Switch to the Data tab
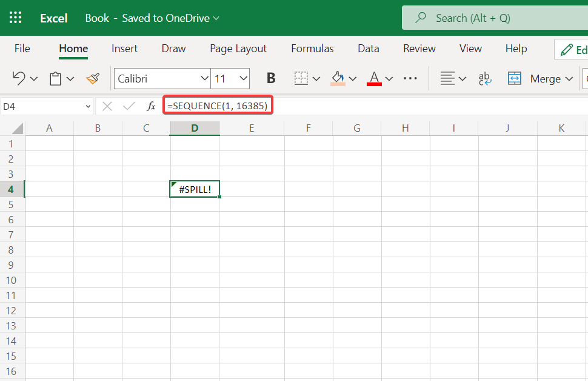This screenshot has height=381, width=588. [368, 49]
